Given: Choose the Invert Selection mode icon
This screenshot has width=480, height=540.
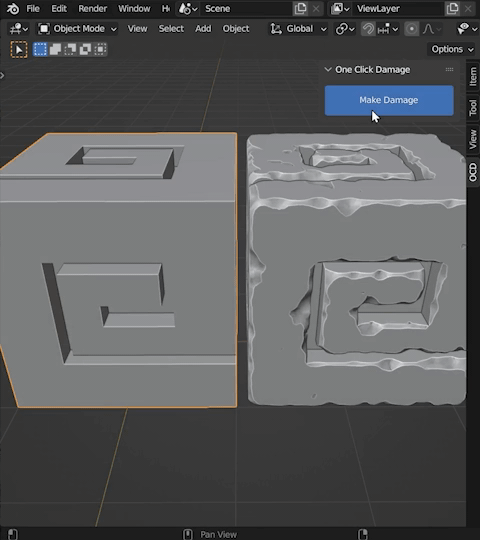Looking at the screenshot, I should (85, 49).
